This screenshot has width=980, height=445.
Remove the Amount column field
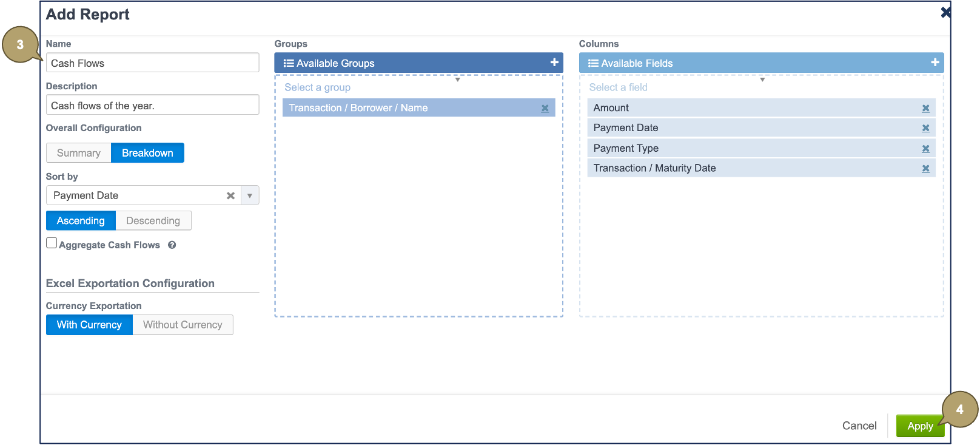click(x=925, y=108)
